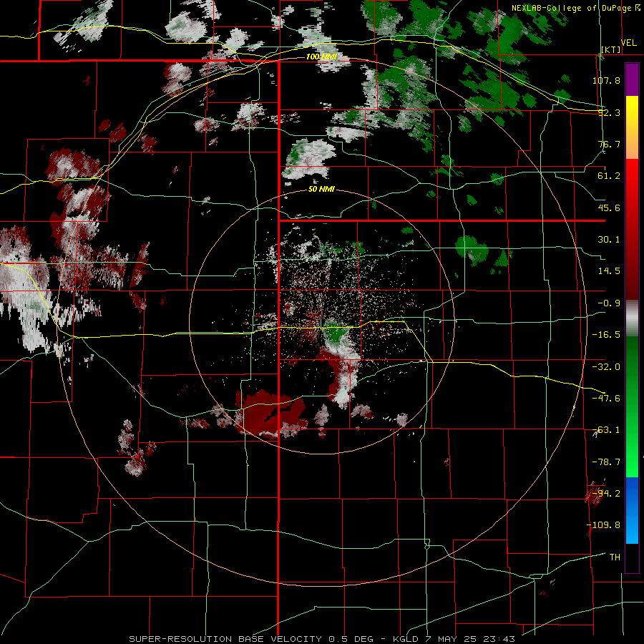
Task: Select the 30.1 legend value
Action: pyautogui.click(x=609, y=240)
